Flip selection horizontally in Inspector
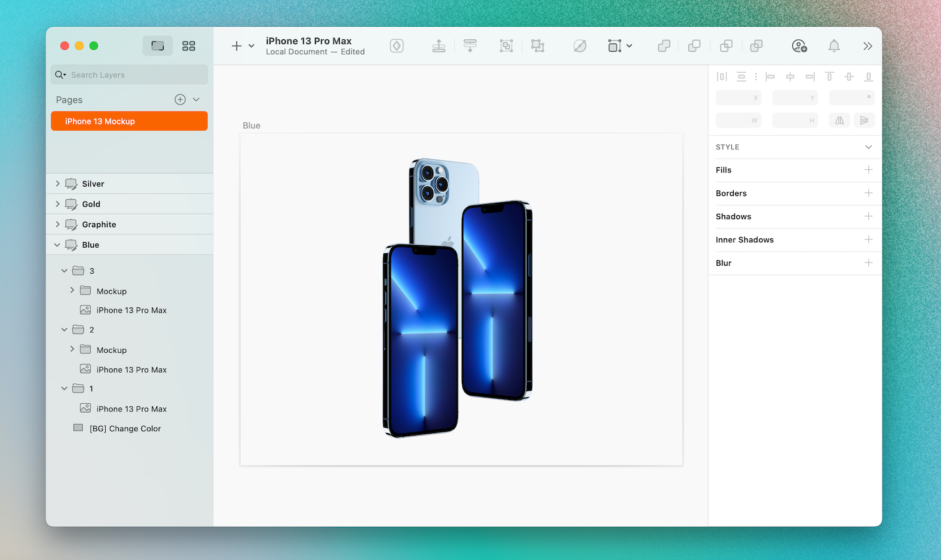 tap(839, 120)
